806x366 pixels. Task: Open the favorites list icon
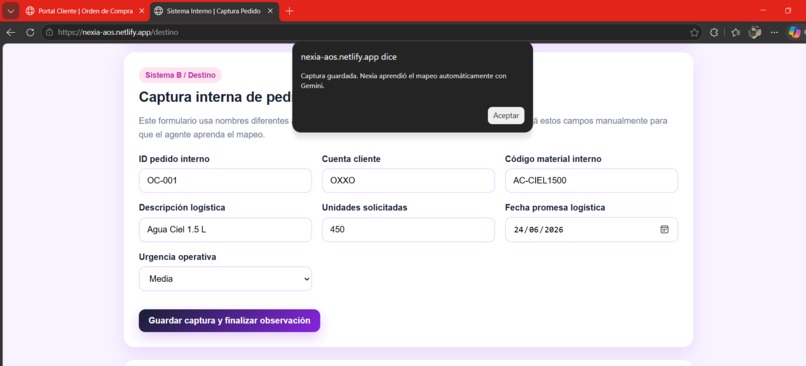click(x=735, y=32)
